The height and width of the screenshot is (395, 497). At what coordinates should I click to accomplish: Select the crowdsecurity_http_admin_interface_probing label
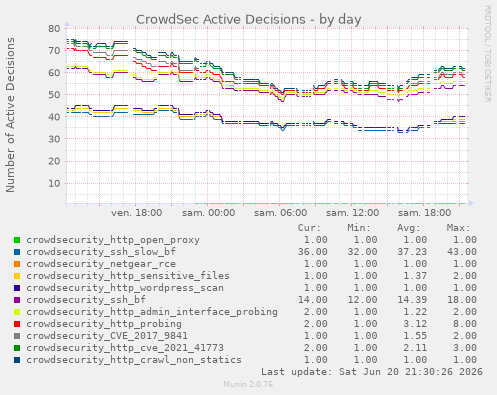click(x=152, y=312)
